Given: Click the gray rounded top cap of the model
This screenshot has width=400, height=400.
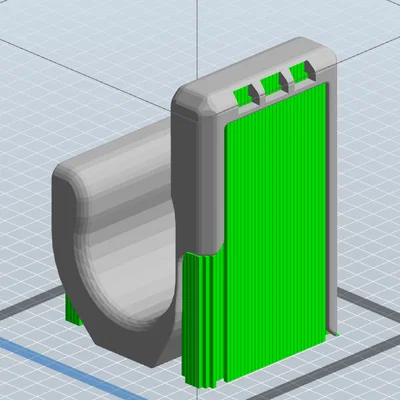Looking at the screenshot, I should point(255,78).
